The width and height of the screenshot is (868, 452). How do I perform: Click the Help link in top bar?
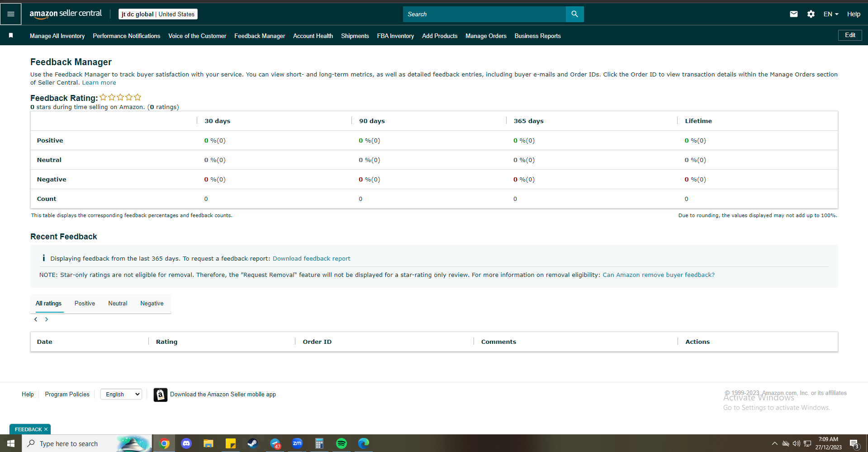[x=854, y=14]
